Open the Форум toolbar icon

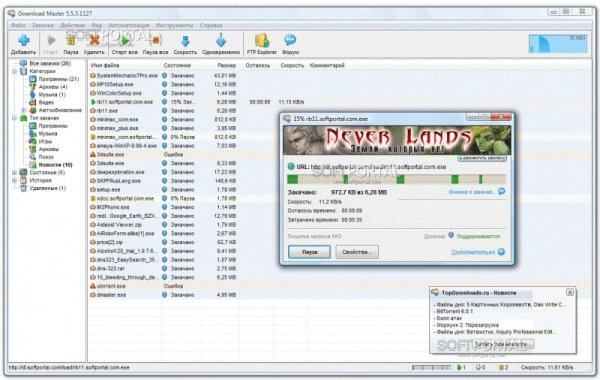tap(290, 45)
